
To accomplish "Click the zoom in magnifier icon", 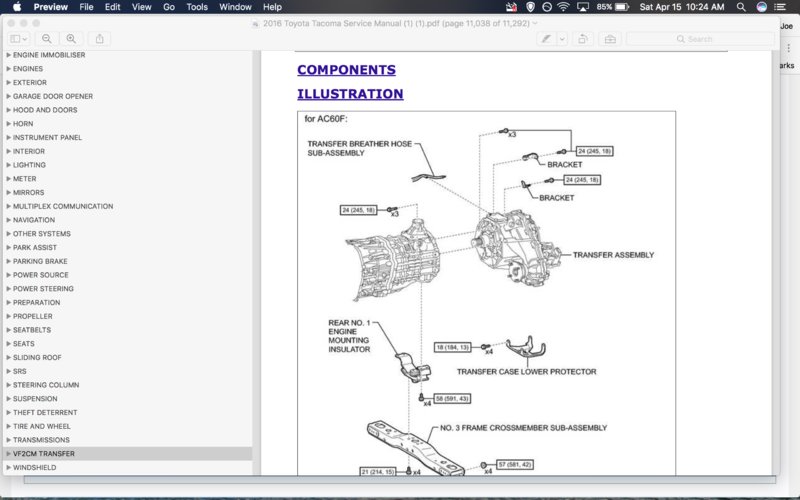I will [x=71, y=39].
